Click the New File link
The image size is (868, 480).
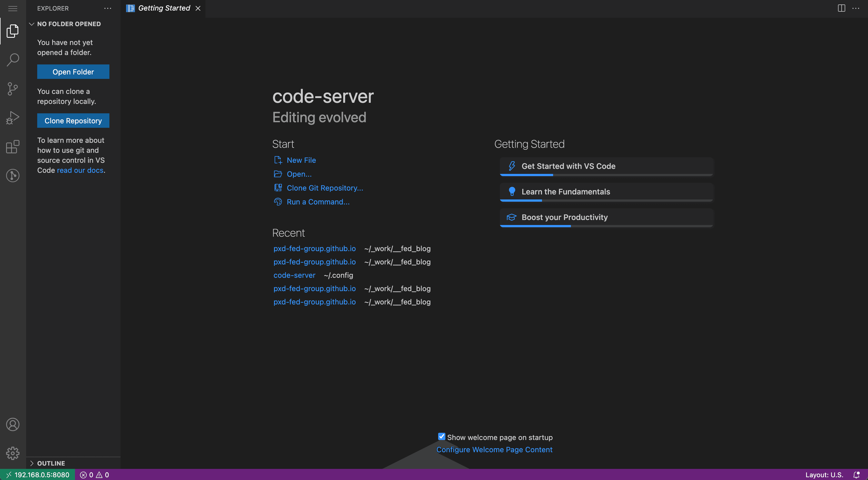(301, 160)
